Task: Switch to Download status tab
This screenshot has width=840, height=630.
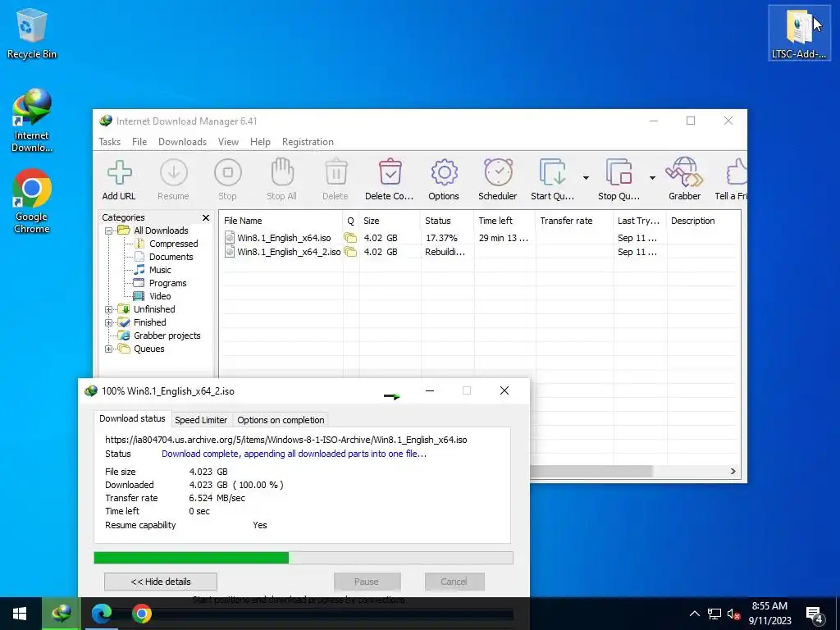Action: (132, 418)
